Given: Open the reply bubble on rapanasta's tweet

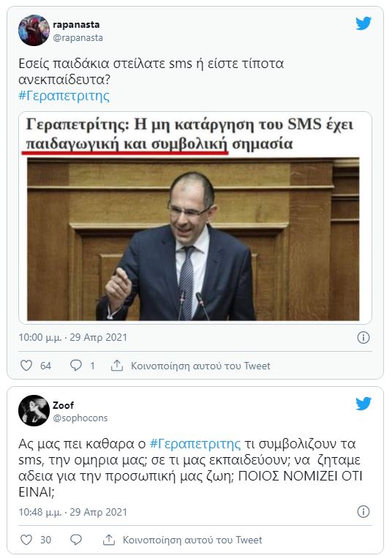Looking at the screenshot, I should point(76,366).
